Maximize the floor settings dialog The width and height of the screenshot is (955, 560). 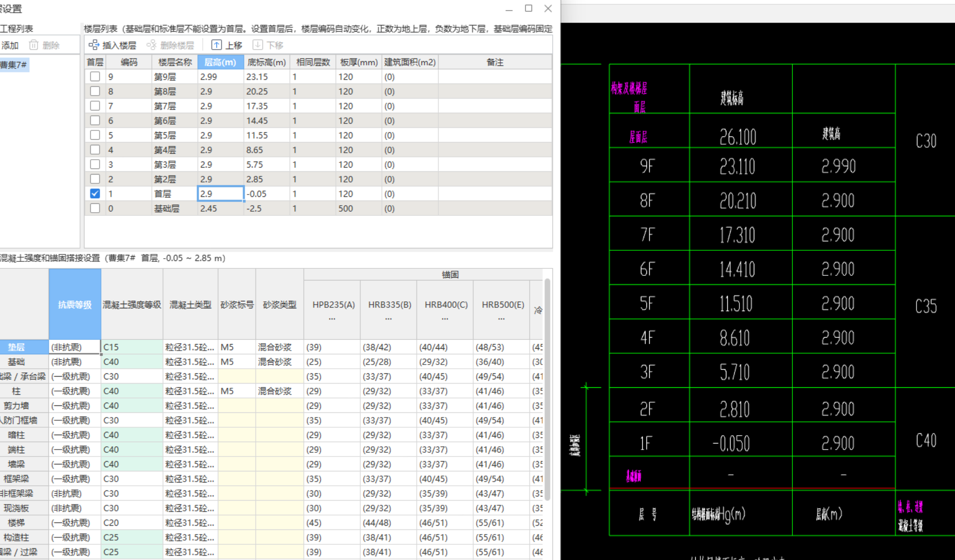pos(528,8)
